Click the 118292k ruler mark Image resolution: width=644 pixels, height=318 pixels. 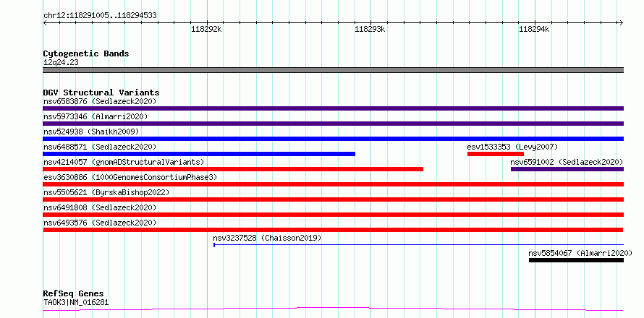pyautogui.click(x=207, y=30)
